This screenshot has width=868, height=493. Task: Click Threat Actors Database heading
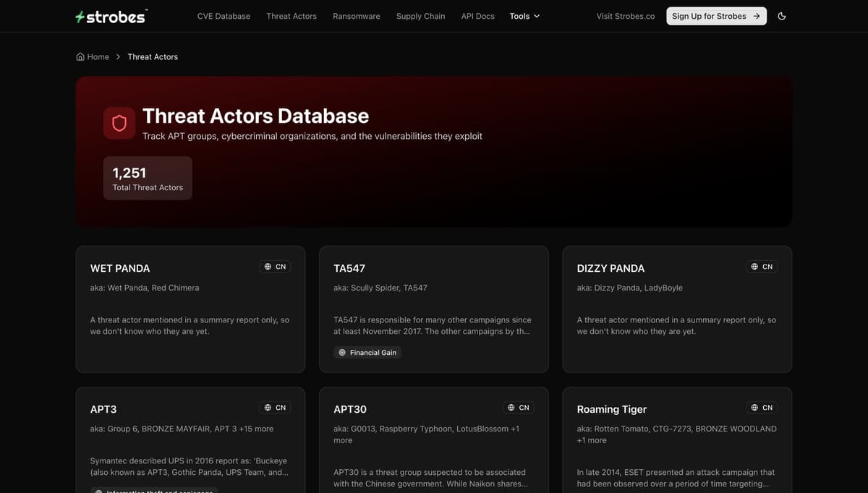[255, 116]
